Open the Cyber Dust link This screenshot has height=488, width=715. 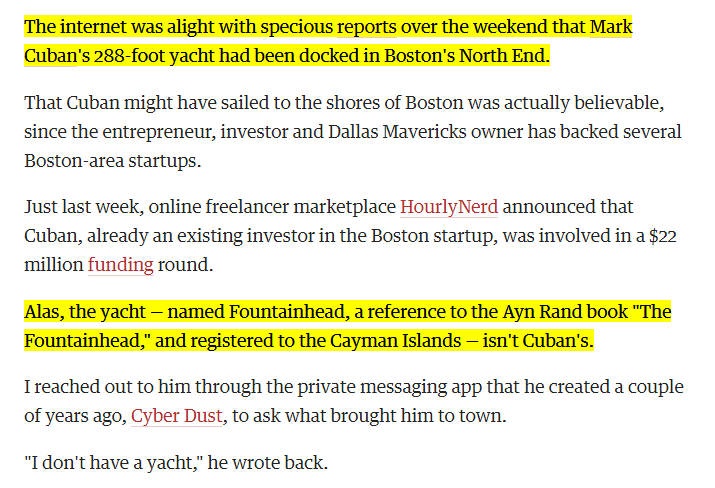pos(177,415)
